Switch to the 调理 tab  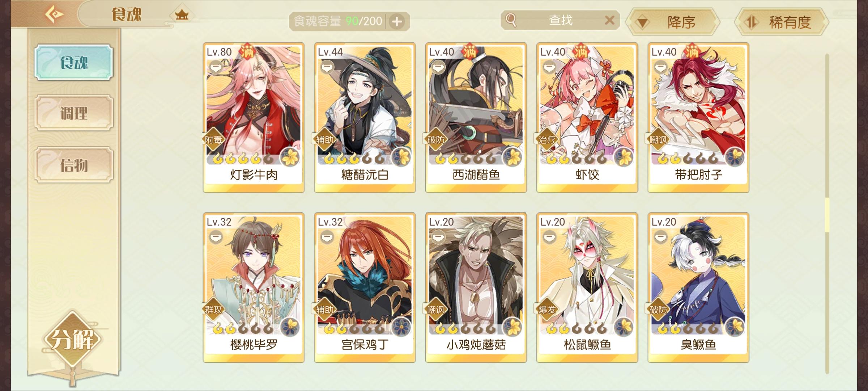click(x=74, y=113)
